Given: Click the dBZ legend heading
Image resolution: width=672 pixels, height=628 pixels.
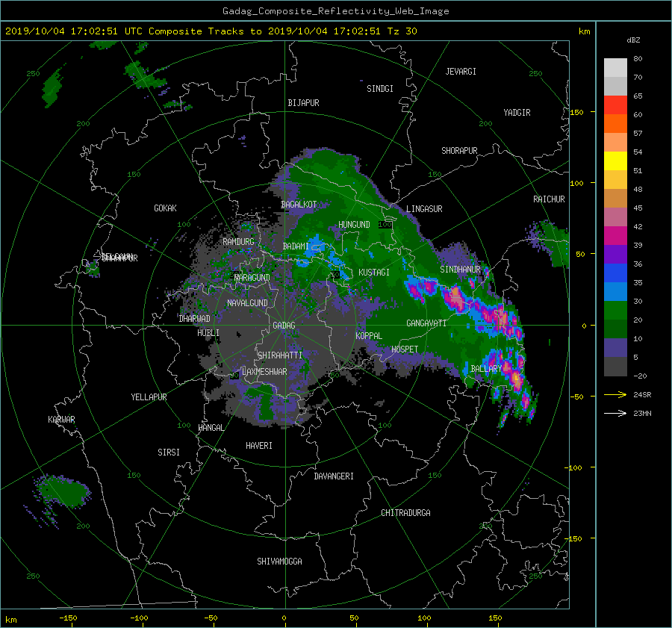Looking at the screenshot, I should [633, 40].
